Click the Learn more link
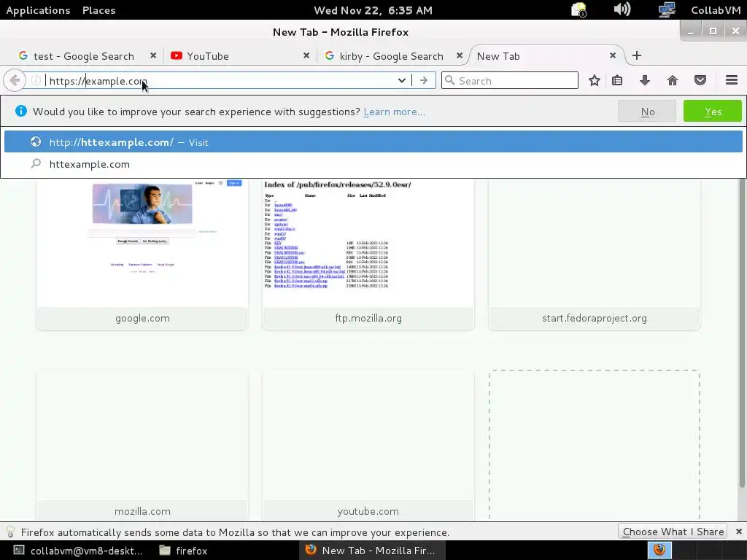 pyautogui.click(x=394, y=112)
